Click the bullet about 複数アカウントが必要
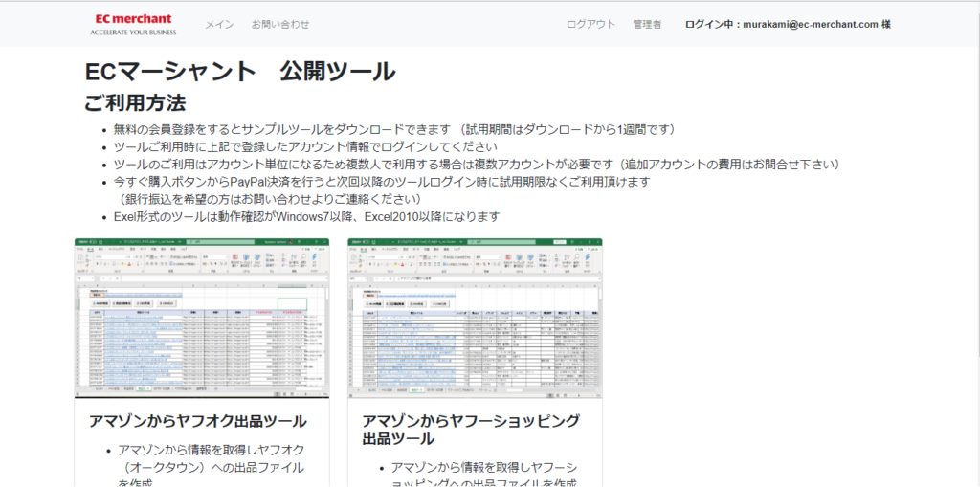980x487 pixels. click(476, 165)
